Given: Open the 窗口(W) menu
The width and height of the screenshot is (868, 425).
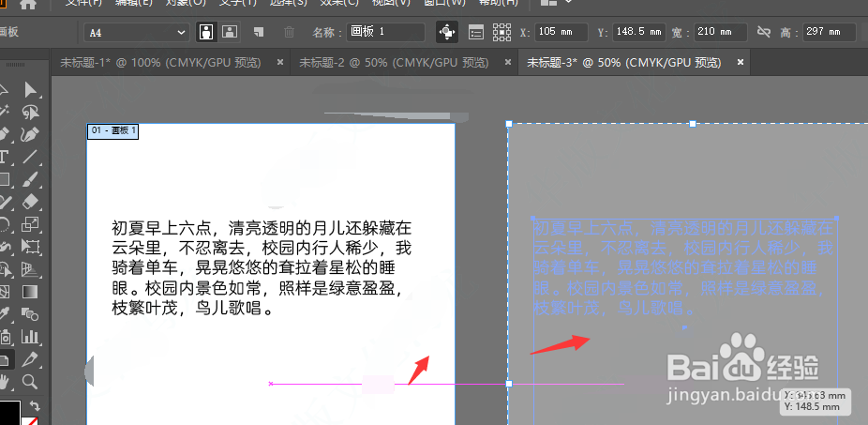Looking at the screenshot, I should 444,3.
